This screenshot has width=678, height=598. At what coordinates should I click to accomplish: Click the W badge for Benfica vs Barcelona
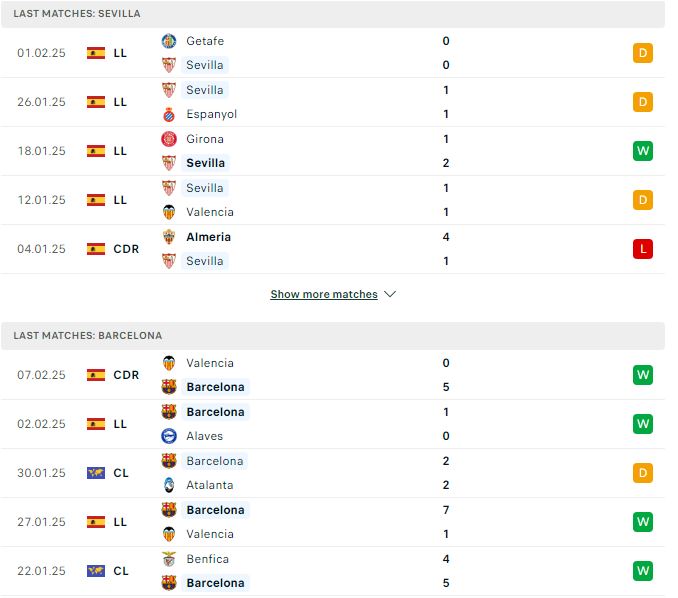coord(643,571)
